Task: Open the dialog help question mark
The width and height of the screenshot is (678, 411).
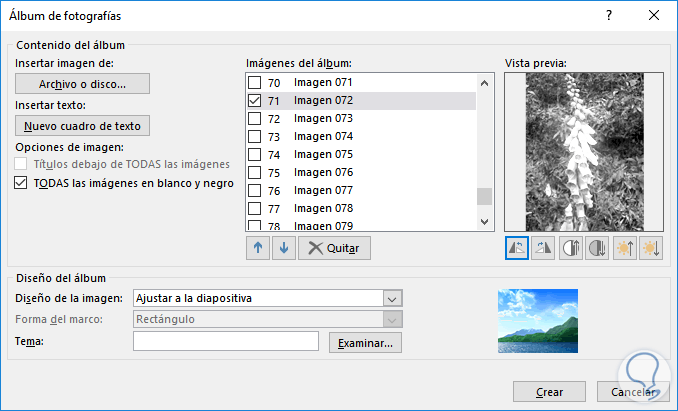Action: pyautogui.click(x=608, y=15)
